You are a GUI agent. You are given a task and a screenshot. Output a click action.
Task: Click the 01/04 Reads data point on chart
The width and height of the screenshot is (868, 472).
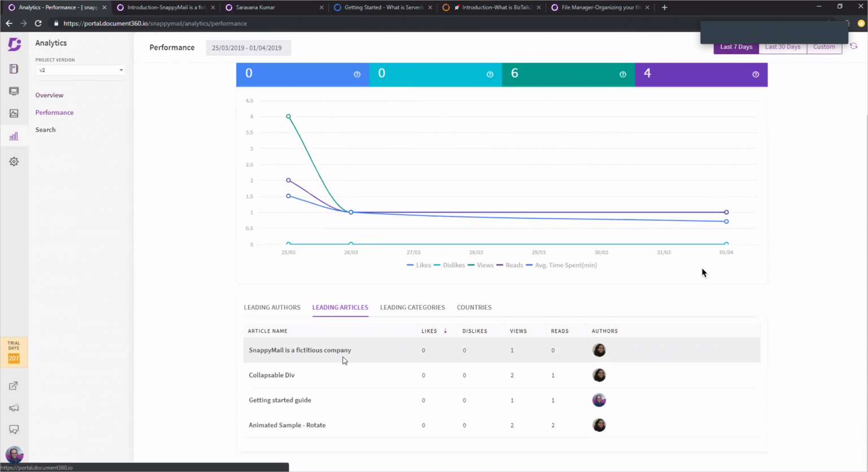(726, 213)
